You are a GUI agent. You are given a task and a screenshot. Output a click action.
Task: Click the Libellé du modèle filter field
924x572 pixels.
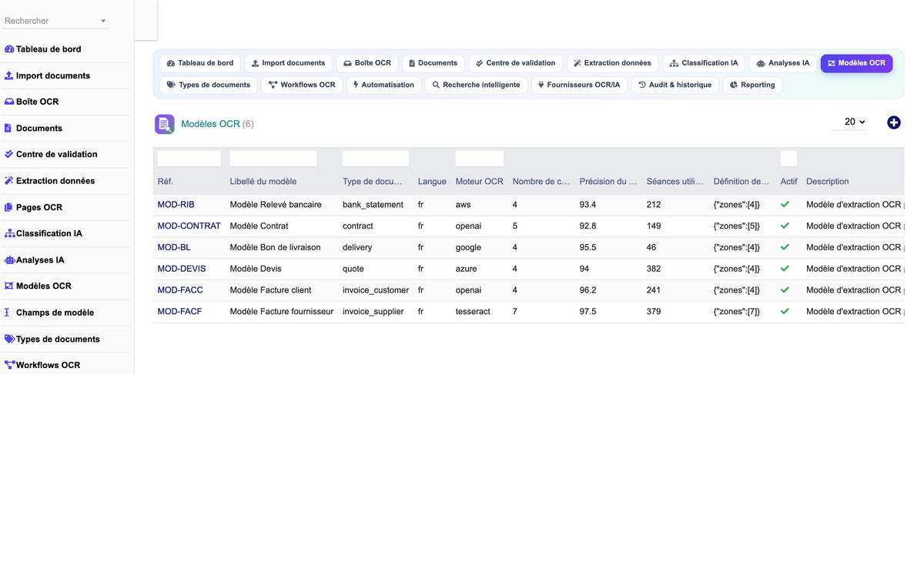tap(273, 159)
